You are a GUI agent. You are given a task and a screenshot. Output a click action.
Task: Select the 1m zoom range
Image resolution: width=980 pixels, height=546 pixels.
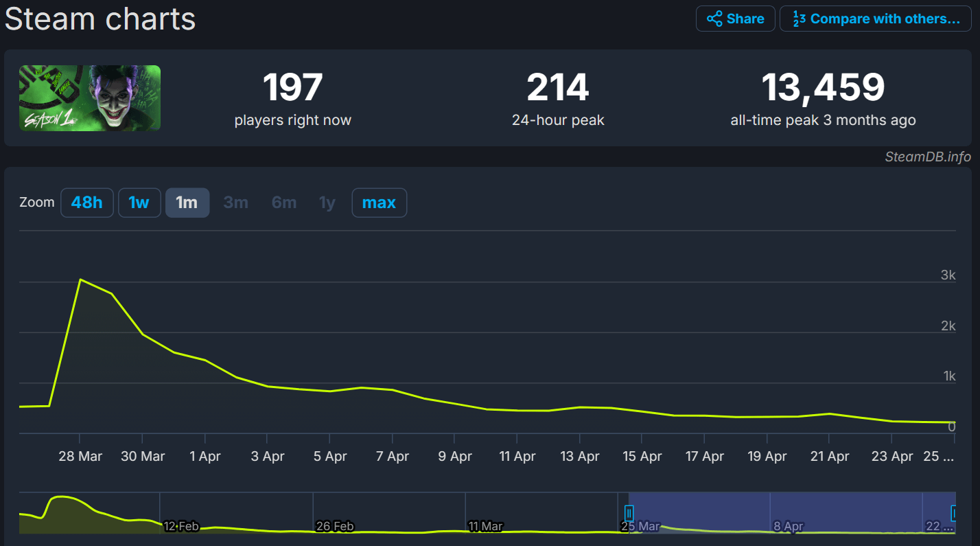tap(187, 203)
